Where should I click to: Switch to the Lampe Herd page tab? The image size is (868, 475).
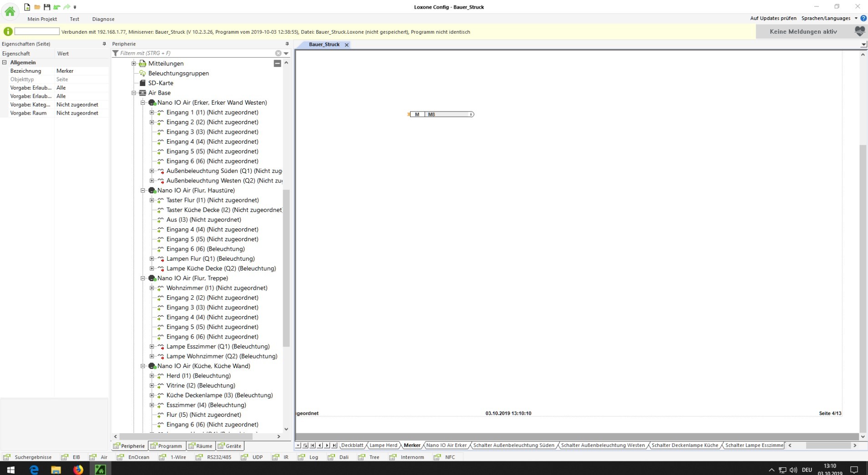383,445
